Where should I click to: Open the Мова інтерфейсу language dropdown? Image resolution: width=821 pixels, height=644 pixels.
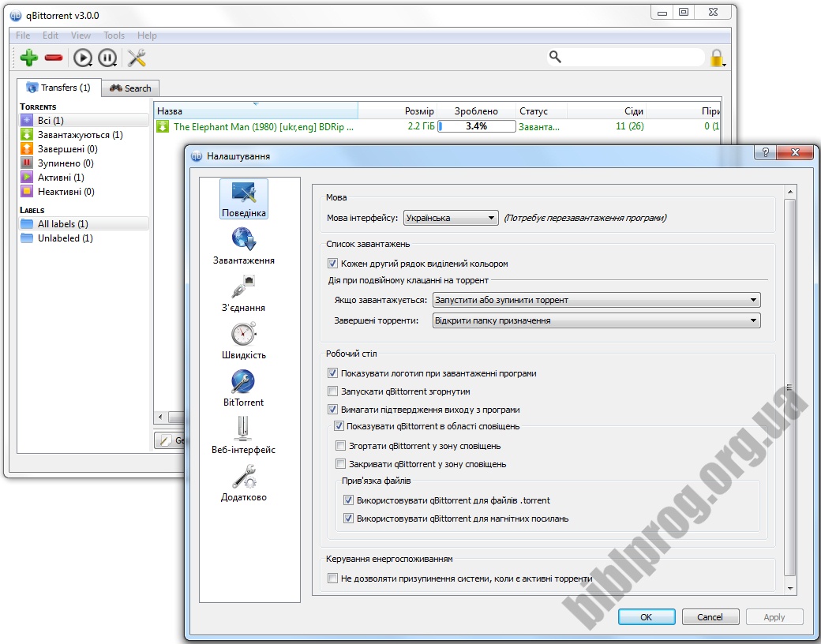click(x=450, y=218)
